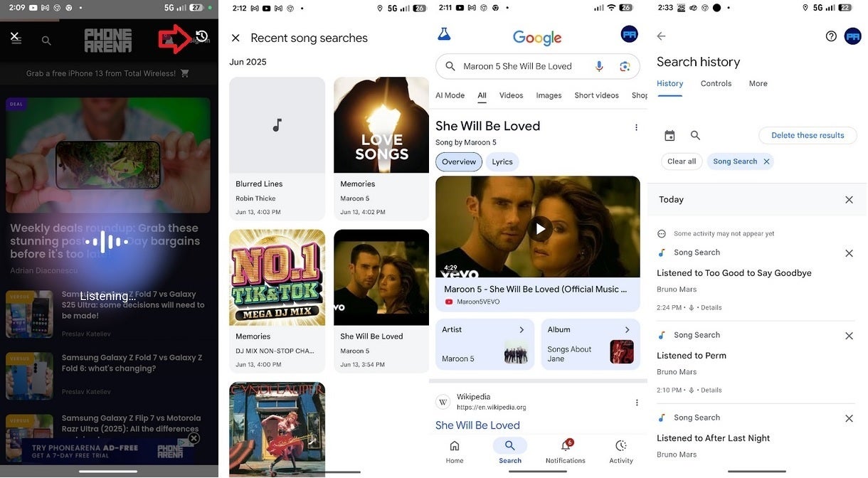Tap the song search history clock icon
Image resolution: width=868 pixels, height=478 pixels.
tap(201, 37)
